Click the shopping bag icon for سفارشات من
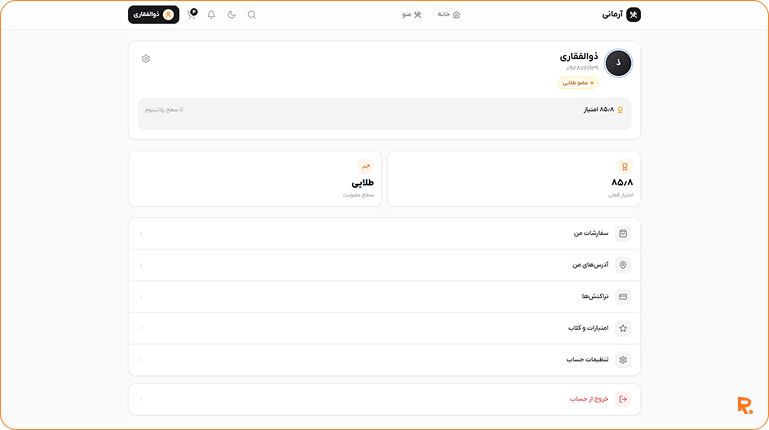Image resolution: width=769 pixels, height=430 pixels. (623, 234)
